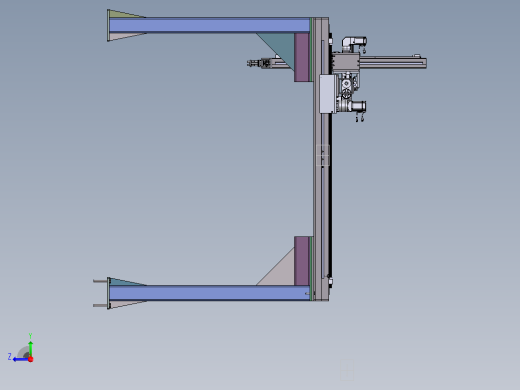Screen dimensions: 520x390
Task: Select the upper purple mounting block
Action: [x=302, y=57]
